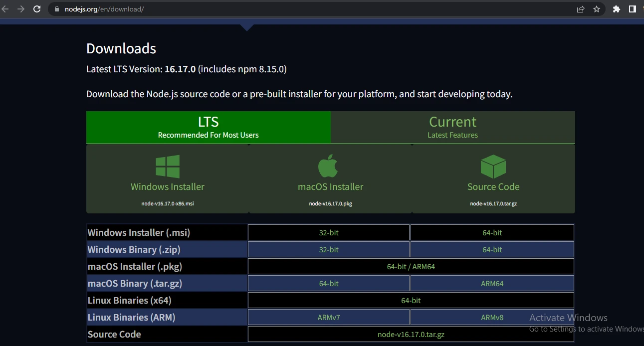Click the Linux Binaries (ARM) row label
The width and height of the screenshot is (644, 346).
[x=131, y=318]
